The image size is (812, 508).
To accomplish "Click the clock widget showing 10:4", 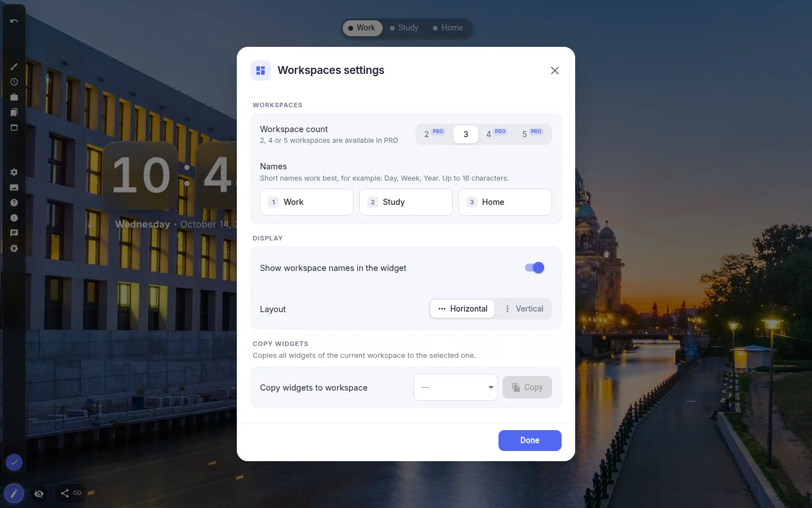I will click(169, 175).
